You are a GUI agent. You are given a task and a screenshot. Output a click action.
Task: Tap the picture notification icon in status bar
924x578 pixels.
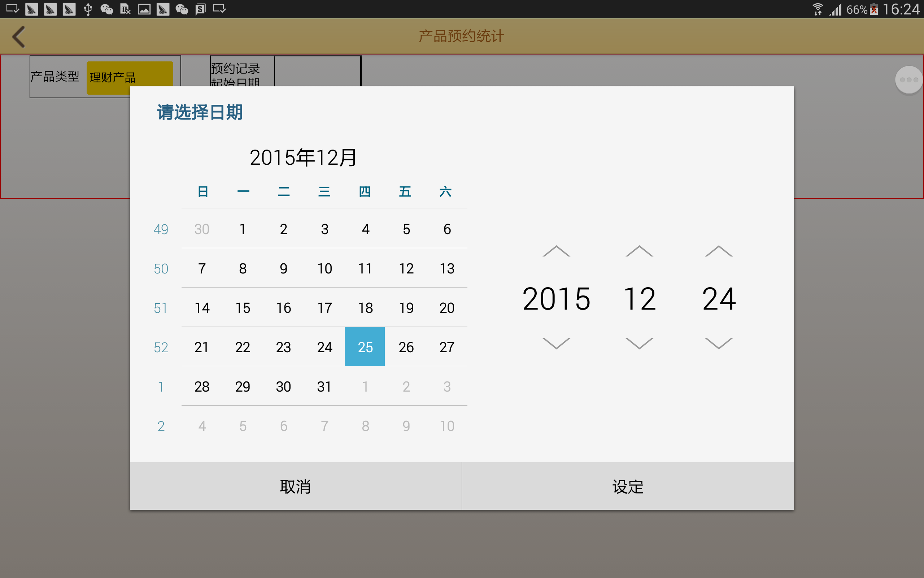[144, 9]
